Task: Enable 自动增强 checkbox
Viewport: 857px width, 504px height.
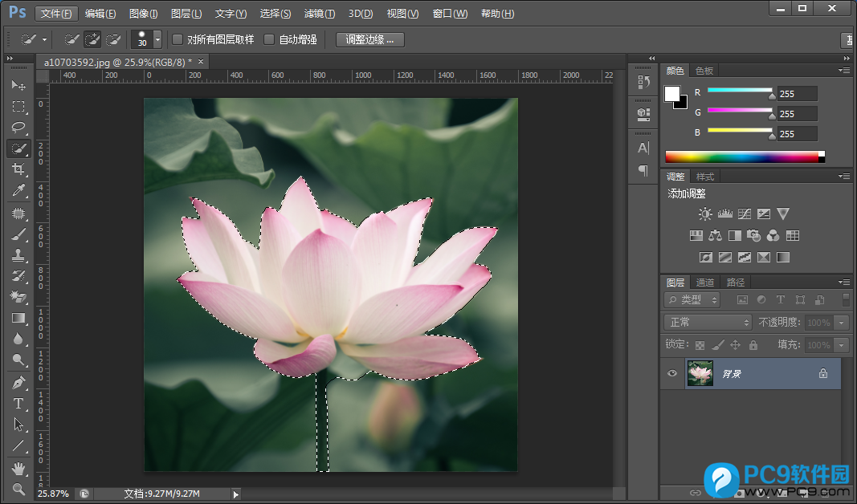Action: coord(269,39)
